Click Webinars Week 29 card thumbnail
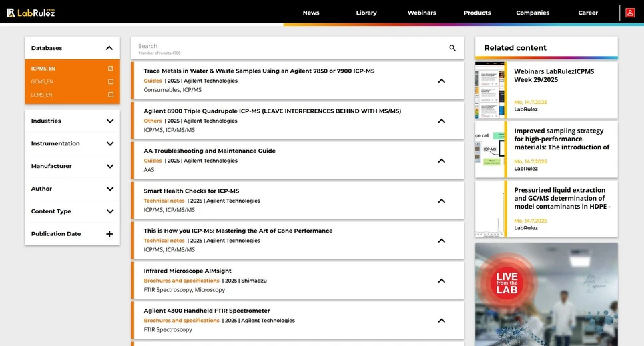 click(490, 90)
